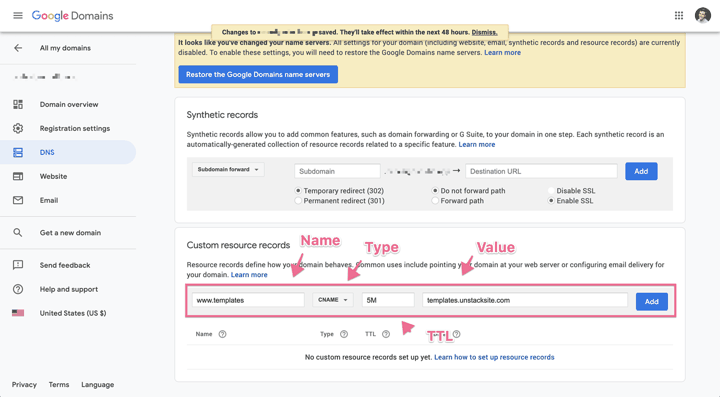
Task: Click the Subdomain input field
Action: coord(337,171)
